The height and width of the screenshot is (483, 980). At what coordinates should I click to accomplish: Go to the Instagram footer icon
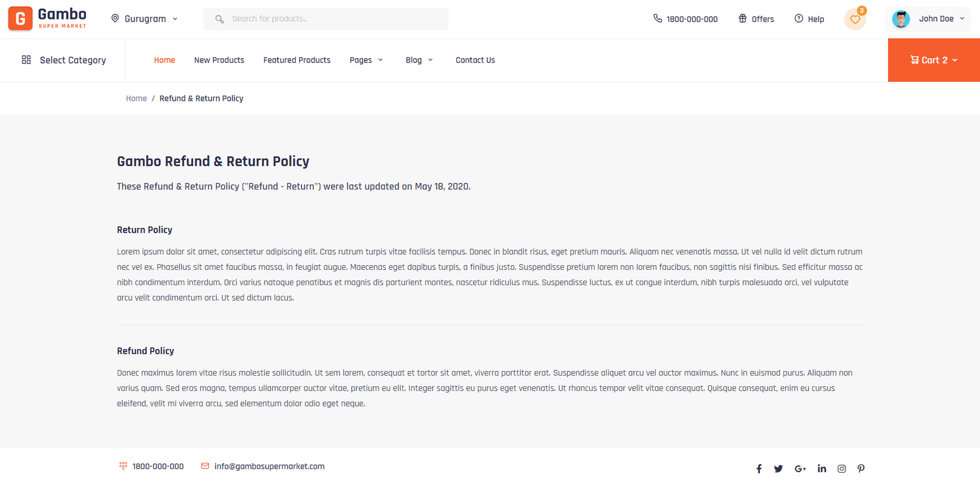841,469
